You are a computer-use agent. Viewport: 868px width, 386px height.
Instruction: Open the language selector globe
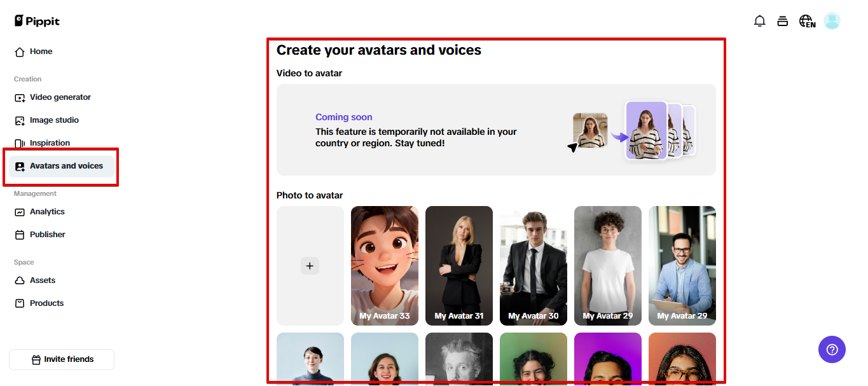point(806,20)
